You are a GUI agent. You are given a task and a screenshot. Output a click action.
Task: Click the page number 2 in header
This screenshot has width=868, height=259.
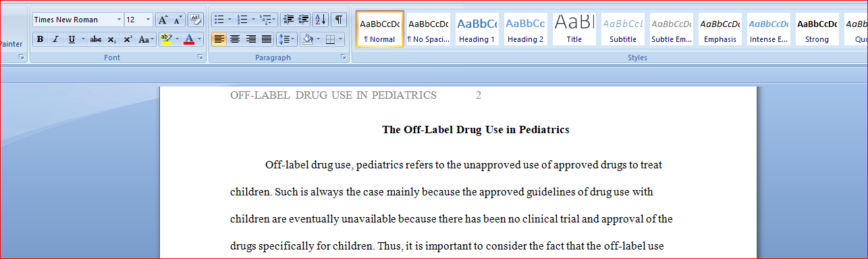pos(479,95)
